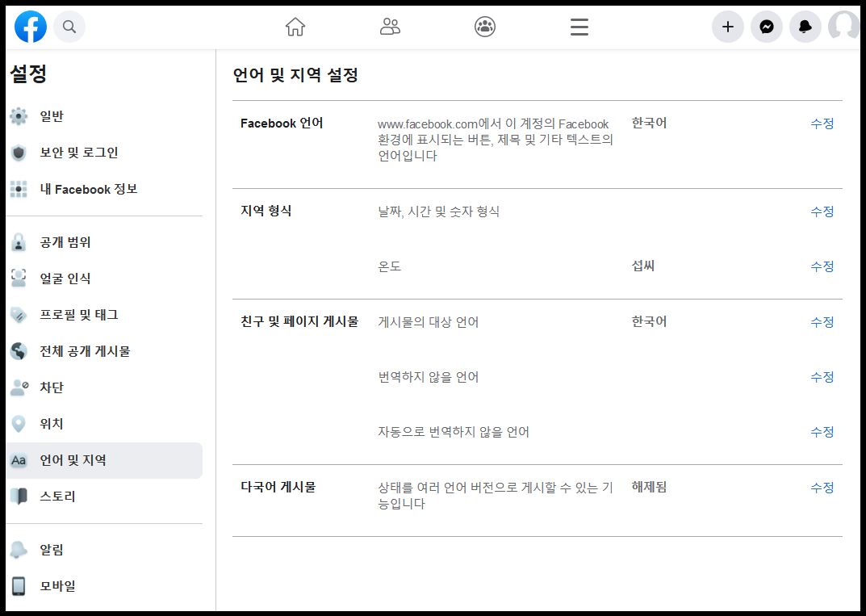Open Messenger icon
866x616 pixels.
[x=767, y=27]
